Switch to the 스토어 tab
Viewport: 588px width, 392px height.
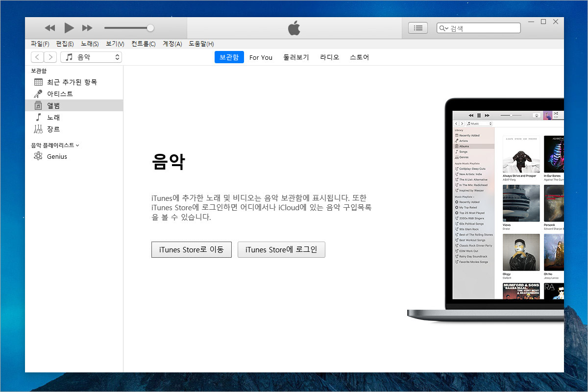360,57
